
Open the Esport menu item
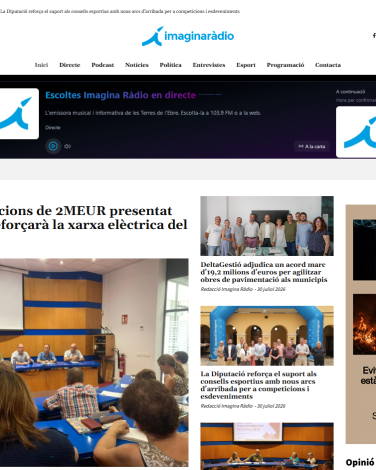[246, 65]
